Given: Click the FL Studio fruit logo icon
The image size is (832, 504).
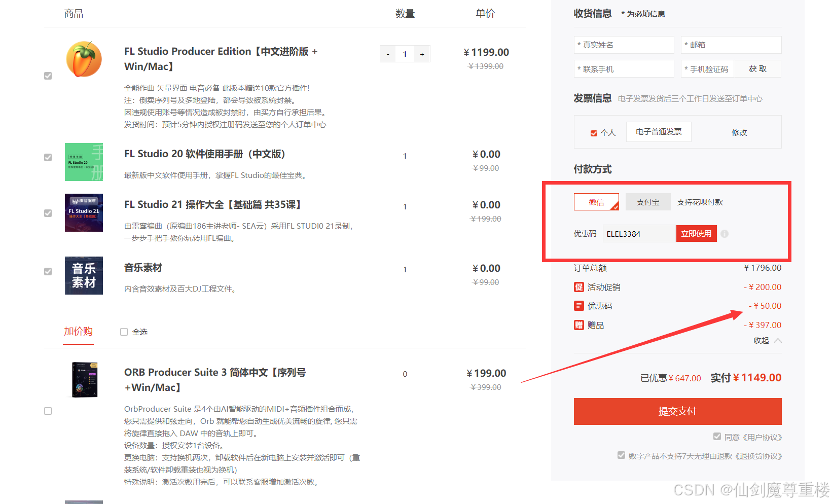Looking at the screenshot, I should click(84, 59).
